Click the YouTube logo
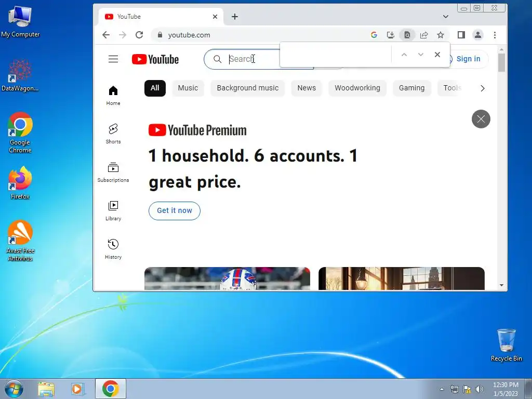This screenshot has height=399, width=532. click(155, 59)
